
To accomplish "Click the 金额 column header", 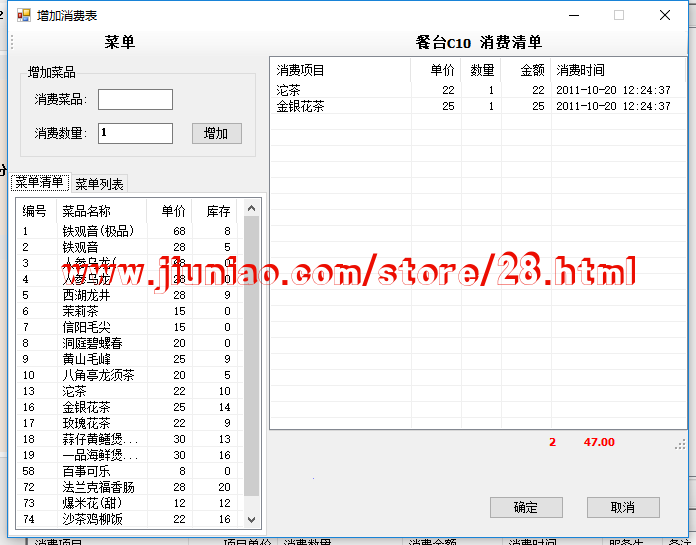I will [x=526, y=70].
